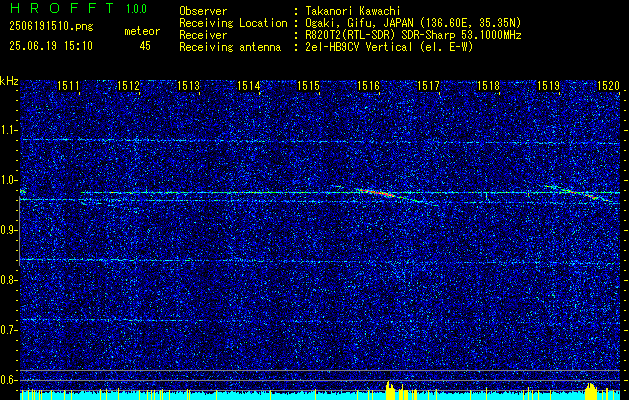Viewport: 629px width, 400px height.
Task: Click the 0.8 frequency axis label
Action: click(8, 280)
